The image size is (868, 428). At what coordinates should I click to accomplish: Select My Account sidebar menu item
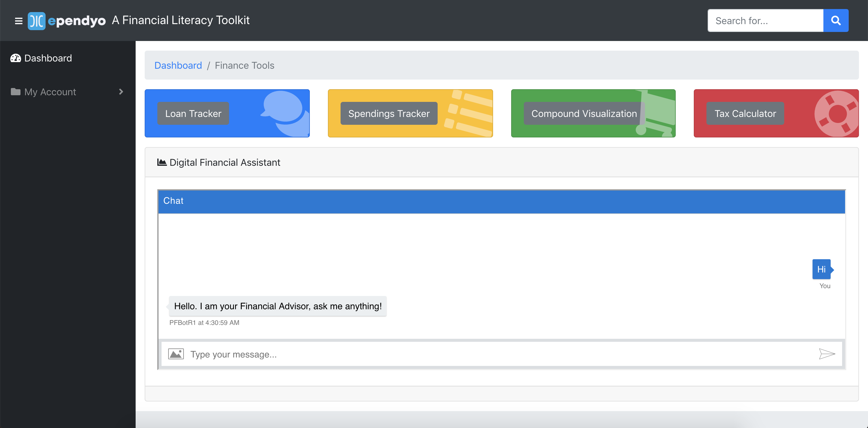click(x=50, y=92)
